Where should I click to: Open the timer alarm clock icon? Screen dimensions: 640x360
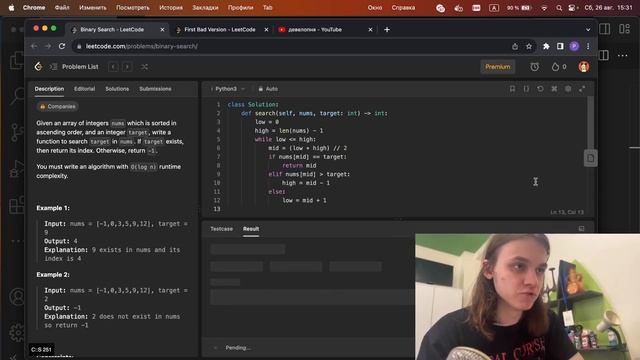[534, 67]
